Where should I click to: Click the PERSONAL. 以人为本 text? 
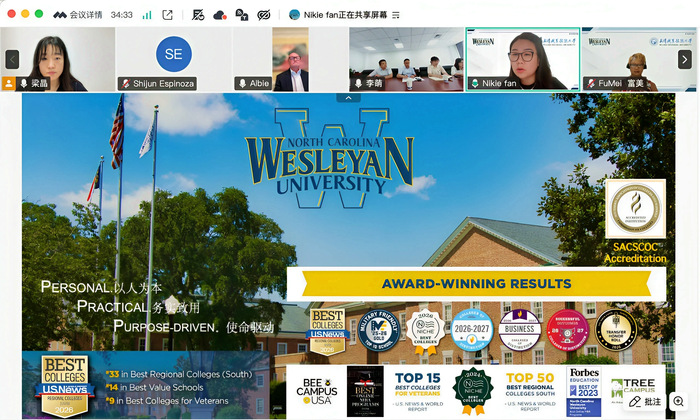click(x=101, y=287)
